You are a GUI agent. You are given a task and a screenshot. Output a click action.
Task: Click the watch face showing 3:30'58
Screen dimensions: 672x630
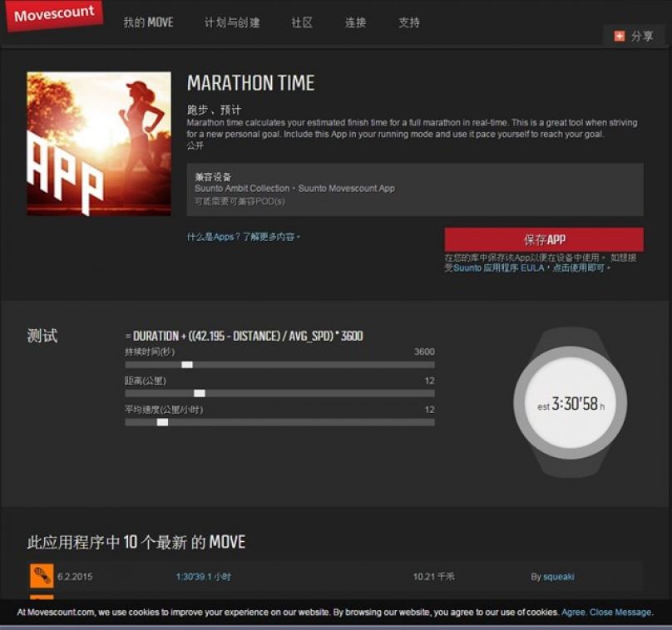tap(570, 405)
